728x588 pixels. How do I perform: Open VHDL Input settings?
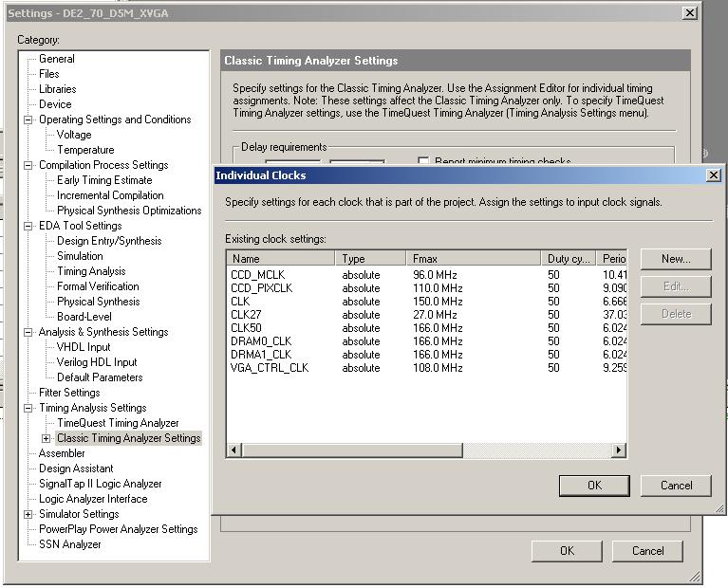pos(84,347)
